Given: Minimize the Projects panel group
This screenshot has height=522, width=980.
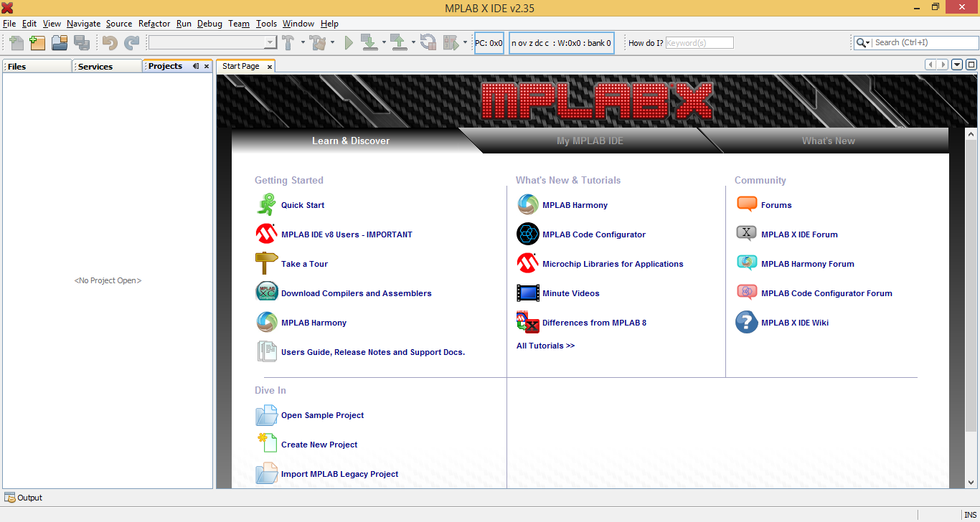Looking at the screenshot, I should pos(196,66).
